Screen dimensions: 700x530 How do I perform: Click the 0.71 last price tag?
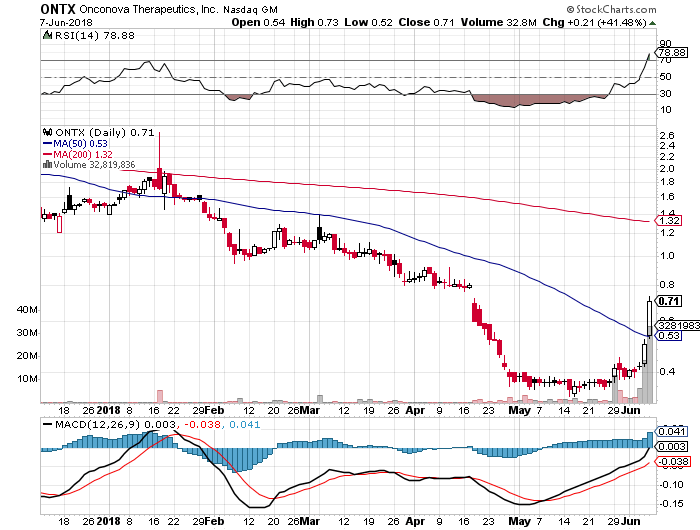pos(668,301)
